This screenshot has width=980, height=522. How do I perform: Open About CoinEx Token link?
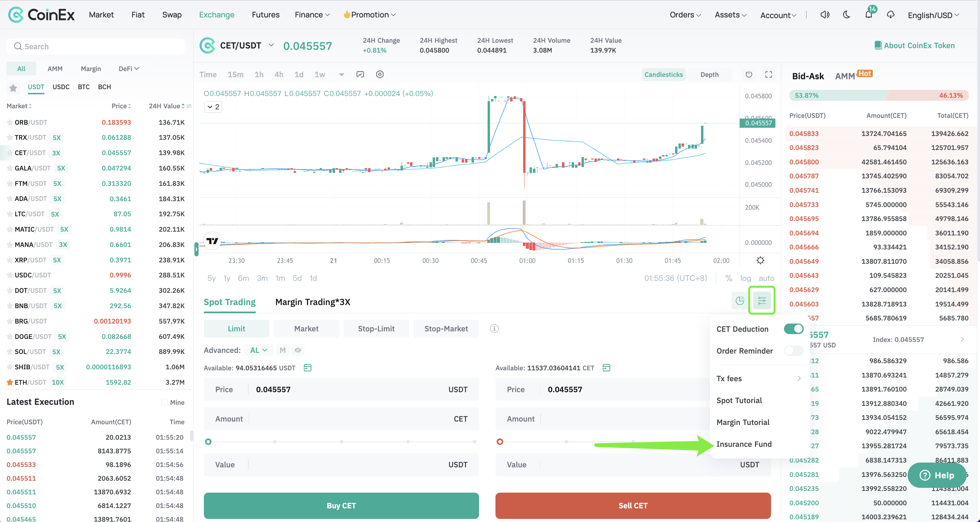click(x=914, y=46)
